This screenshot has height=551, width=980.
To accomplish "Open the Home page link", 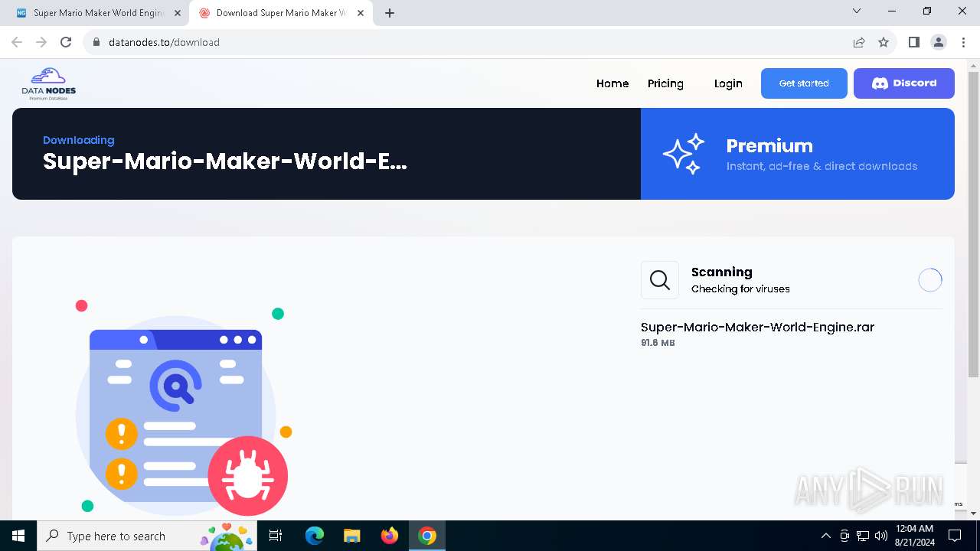I will (612, 83).
